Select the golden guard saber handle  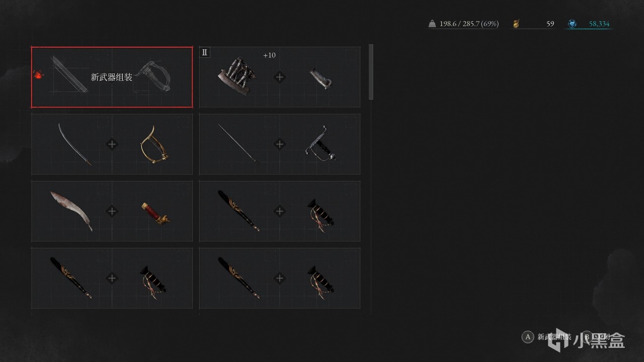point(154,143)
